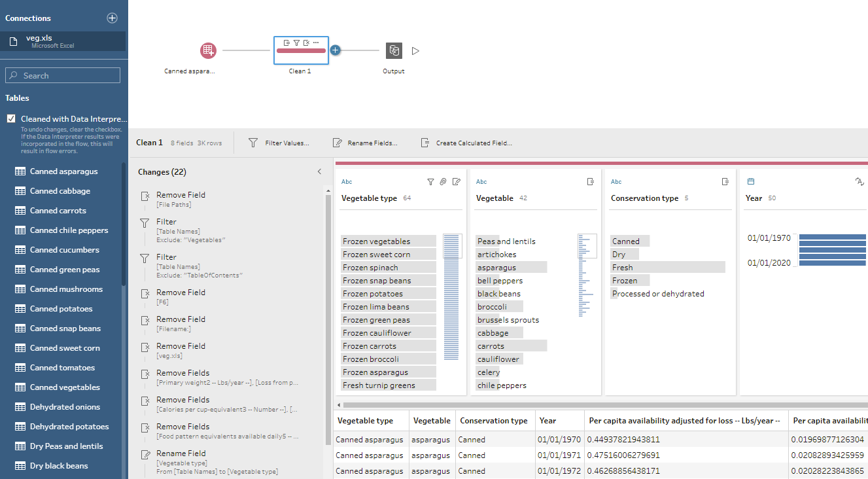Uncheck Cleaned with Data Interpreter checkbox
This screenshot has width=868, height=479.
[10, 119]
